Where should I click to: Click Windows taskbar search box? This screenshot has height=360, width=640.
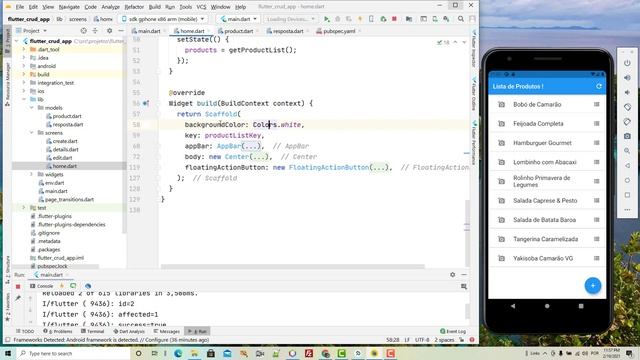pyautogui.click(x=73, y=353)
